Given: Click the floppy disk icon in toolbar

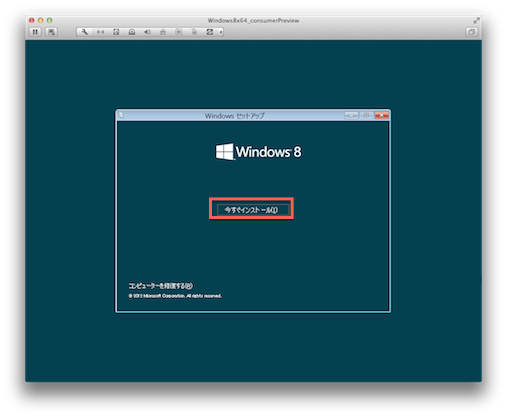Looking at the screenshot, I should (x=116, y=32).
